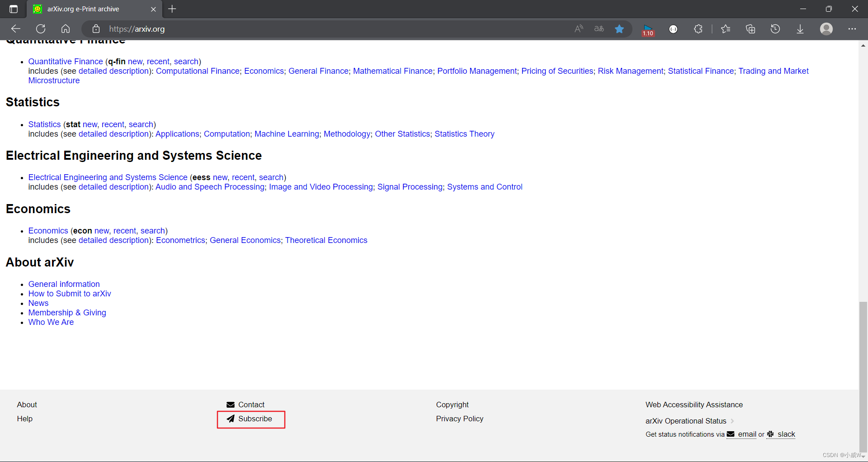
Task: Open the Favorites list icon
Action: [x=726, y=29]
